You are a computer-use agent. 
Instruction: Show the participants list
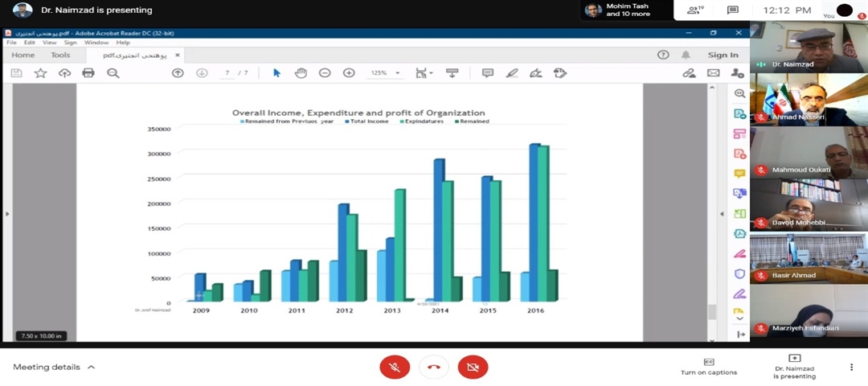(694, 10)
